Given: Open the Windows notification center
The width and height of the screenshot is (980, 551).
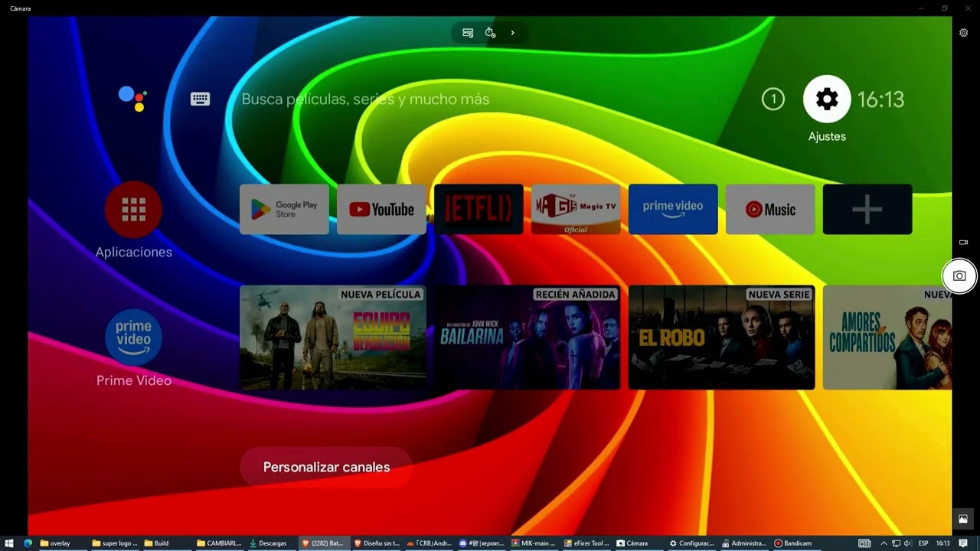Looking at the screenshot, I should 963,543.
